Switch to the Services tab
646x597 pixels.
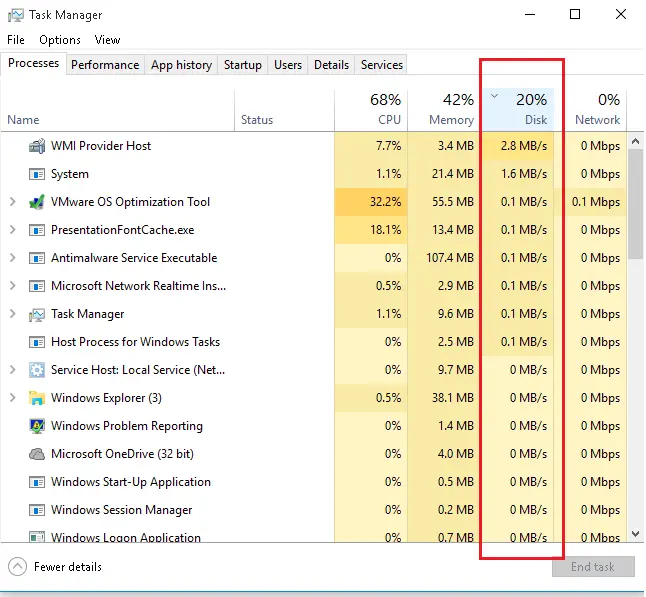pos(382,65)
